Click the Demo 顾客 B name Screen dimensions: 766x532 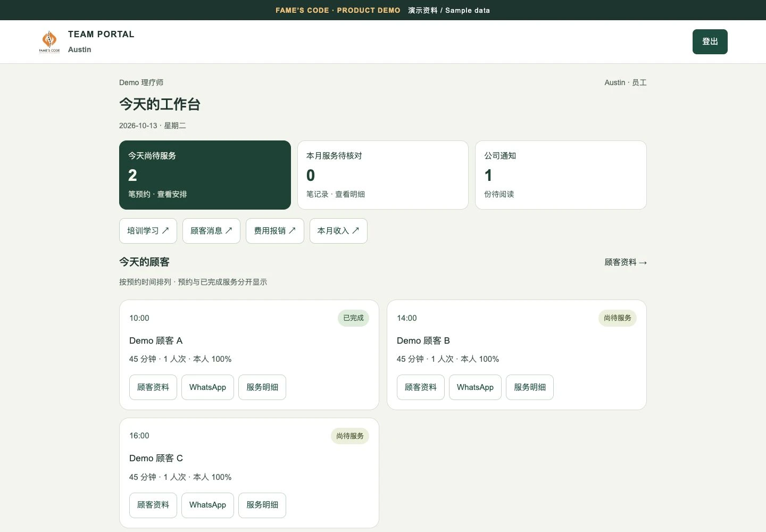[423, 340]
